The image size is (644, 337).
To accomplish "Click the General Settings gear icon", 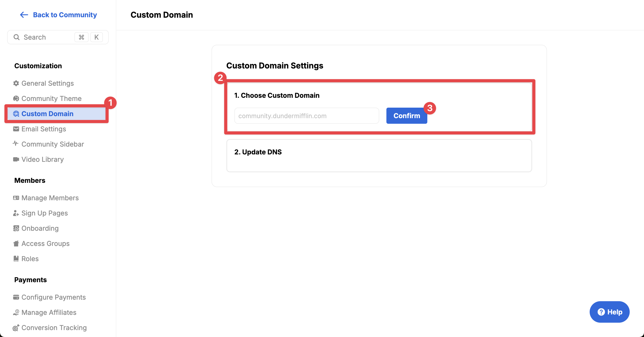I will 16,83.
